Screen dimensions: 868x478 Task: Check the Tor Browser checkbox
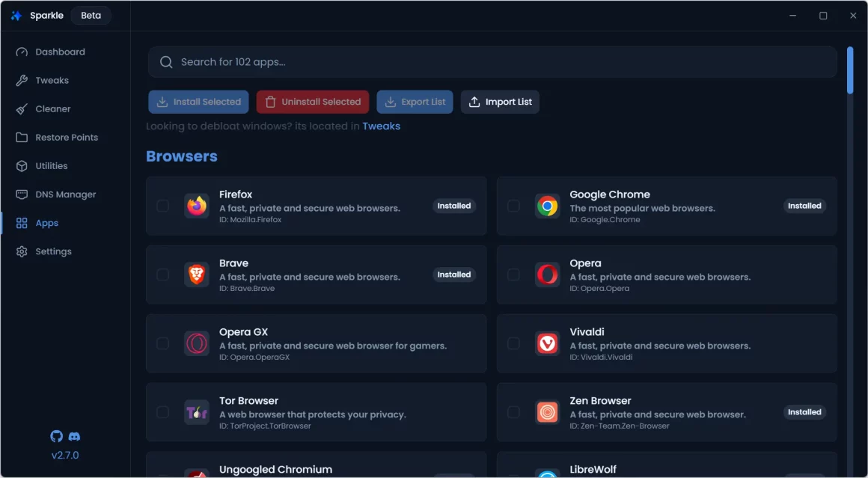(162, 412)
